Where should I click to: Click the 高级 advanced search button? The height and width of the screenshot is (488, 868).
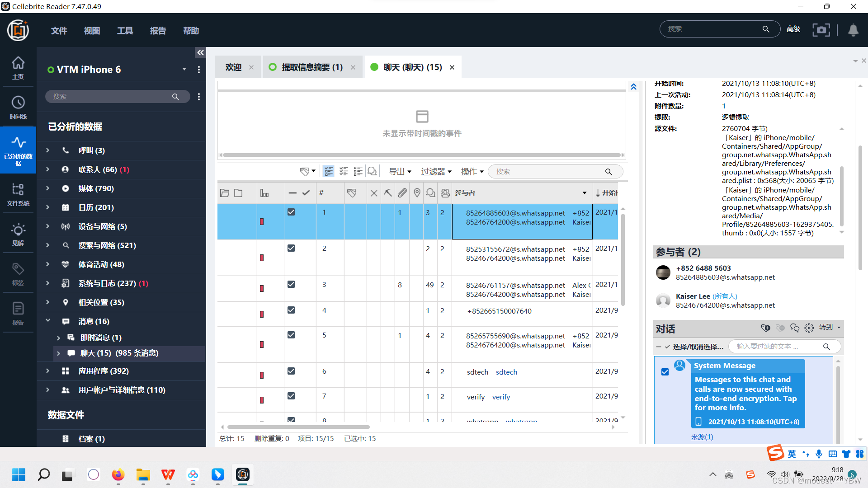pos(793,29)
